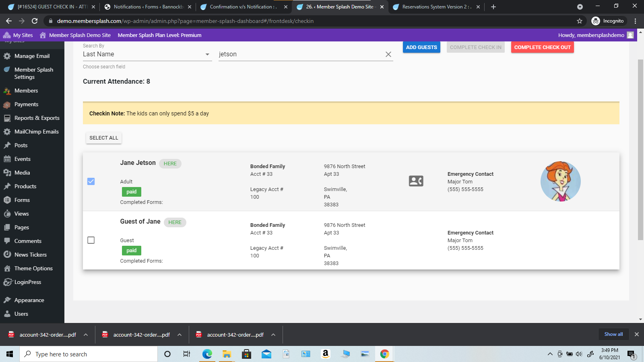This screenshot has height=362, width=644.
Task: Click the Appearance brush icon
Action: point(7,300)
